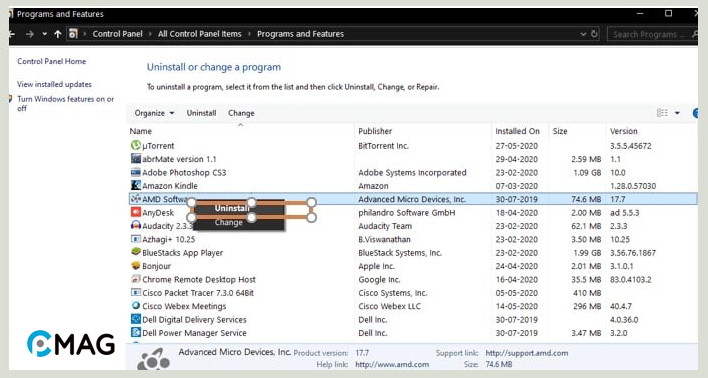Image resolution: width=708 pixels, height=378 pixels.
Task: Click Change in the toolbar
Action: pos(241,113)
